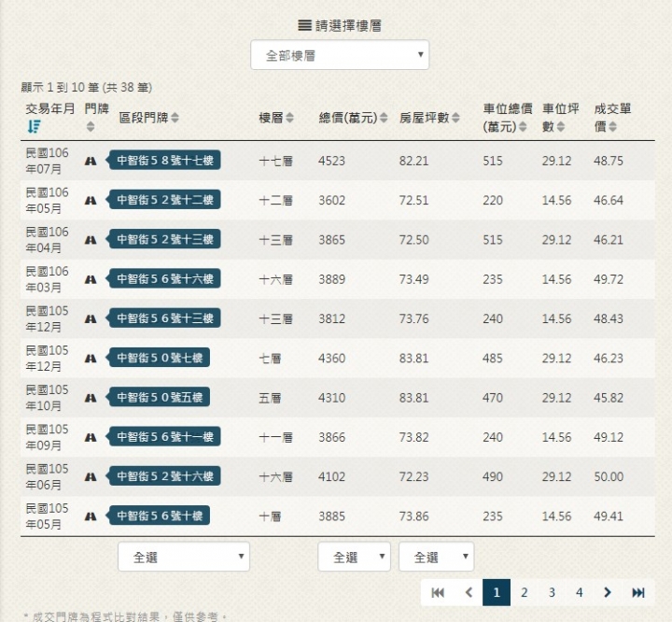
Task: Open address tag 中智街56號十六樓
Action: click(x=164, y=278)
